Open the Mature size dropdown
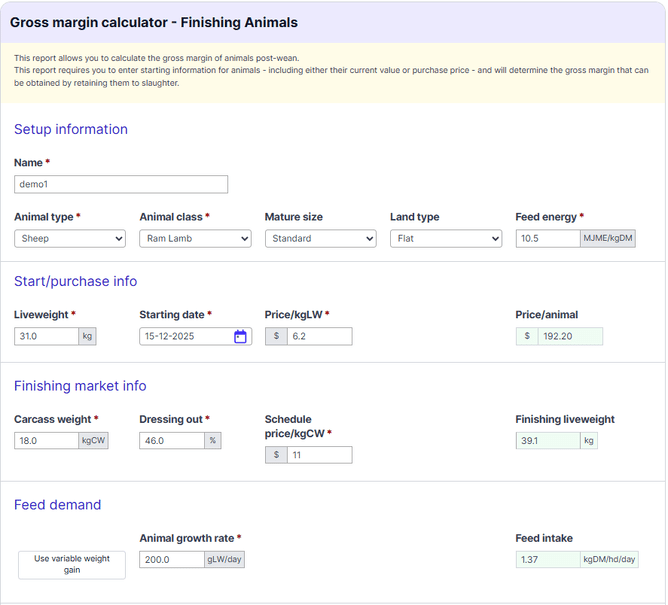 pyautogui.click(x=320, y=239)
